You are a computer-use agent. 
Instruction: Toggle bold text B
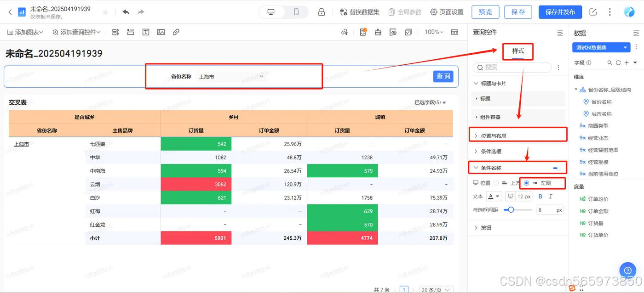pyautogui.click(x=540, y=197)
